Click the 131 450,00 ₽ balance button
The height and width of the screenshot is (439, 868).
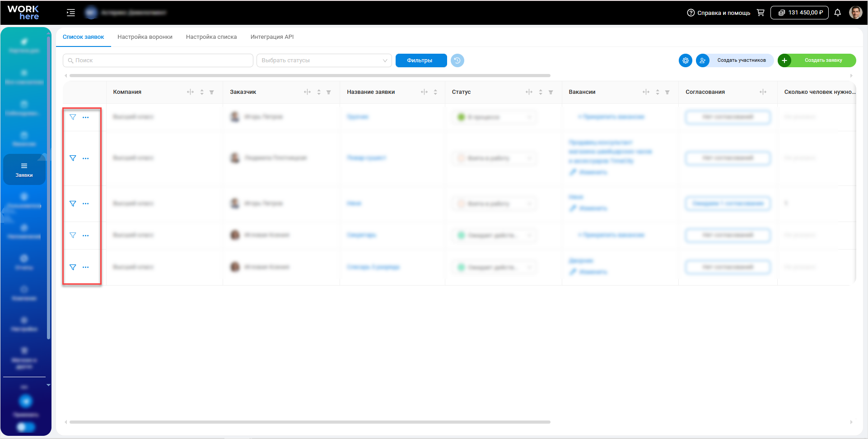(799, 13)
